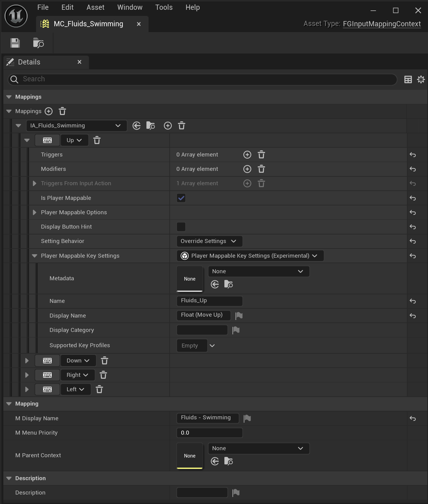Open the Up key dropdown
Image resolution: width=428 pixels, height=504 pixels.
[75, 140]
